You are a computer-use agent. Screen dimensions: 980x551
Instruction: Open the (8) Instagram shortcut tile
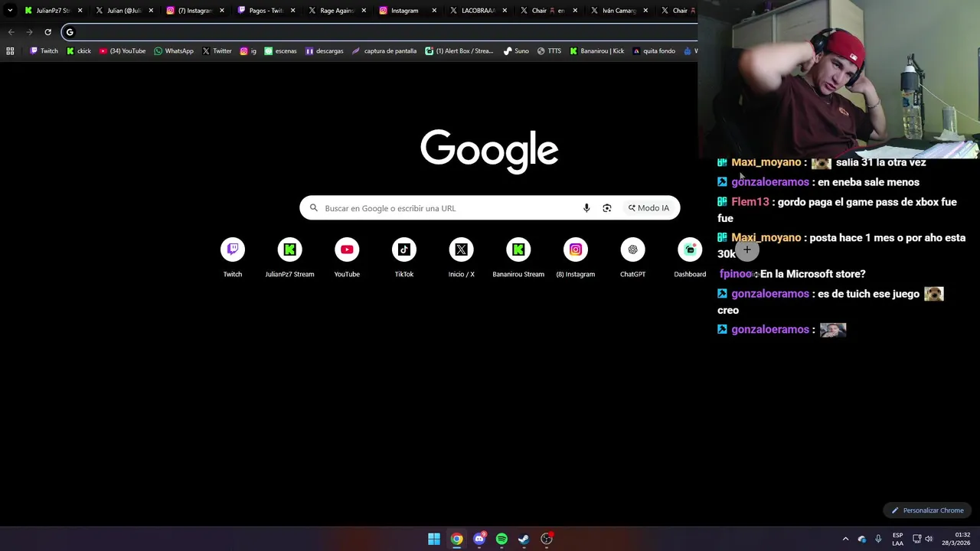pos(576,258)
